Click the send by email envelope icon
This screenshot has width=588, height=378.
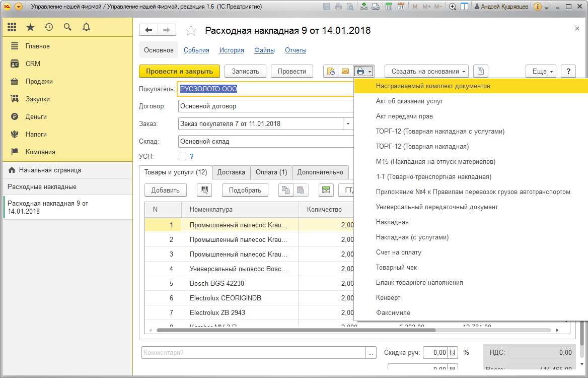click(345, 72)
